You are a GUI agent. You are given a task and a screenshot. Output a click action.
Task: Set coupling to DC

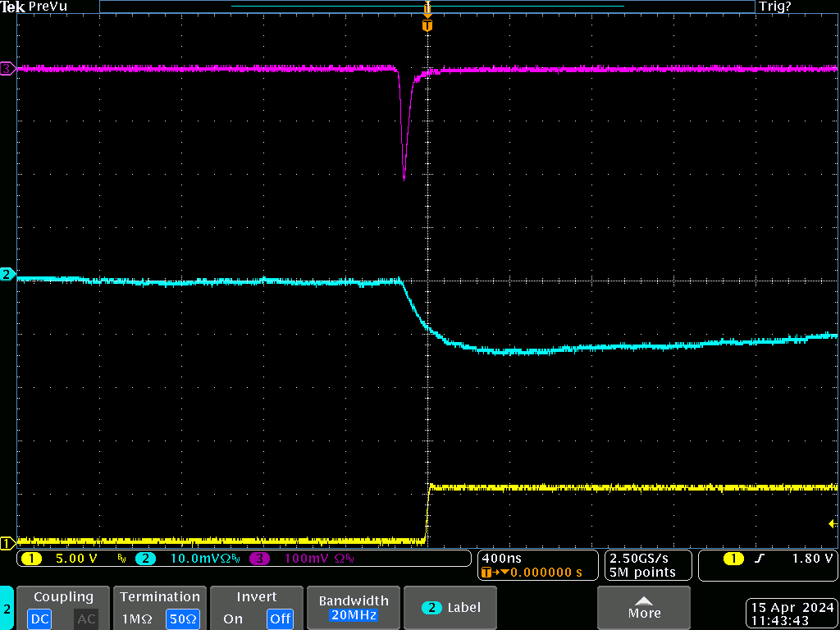tap(40, 619)
